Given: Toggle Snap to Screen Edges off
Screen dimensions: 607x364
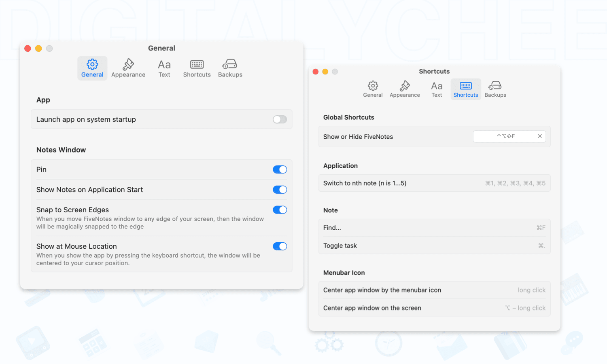Looking at the screenshot, I should [x=280, y=210].
